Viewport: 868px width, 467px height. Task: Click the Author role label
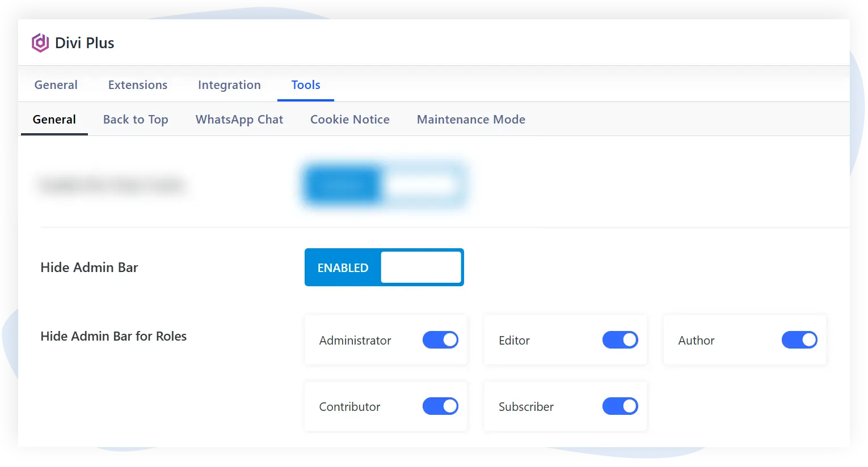[x=696, y=341]
